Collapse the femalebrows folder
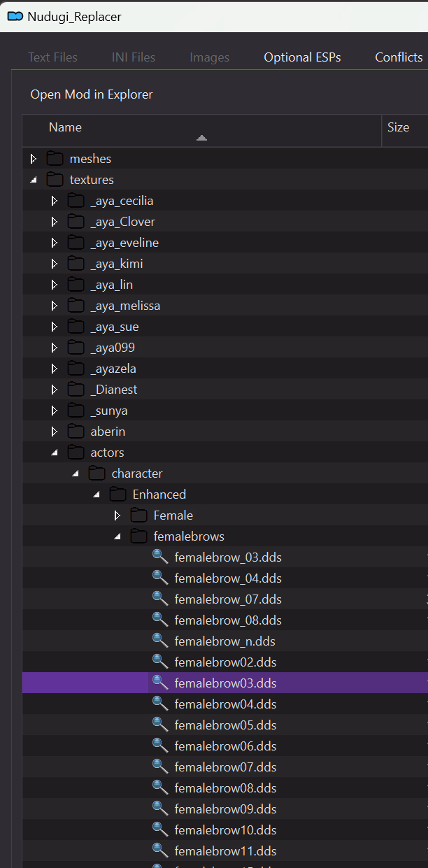Image resolution: width=428 pixels, height=868 pixels. [x=117, y=536]
